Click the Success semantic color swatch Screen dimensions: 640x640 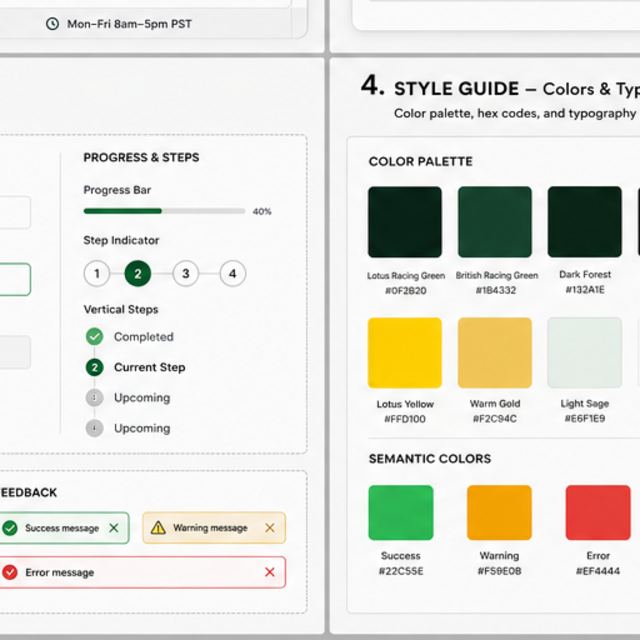401,513
